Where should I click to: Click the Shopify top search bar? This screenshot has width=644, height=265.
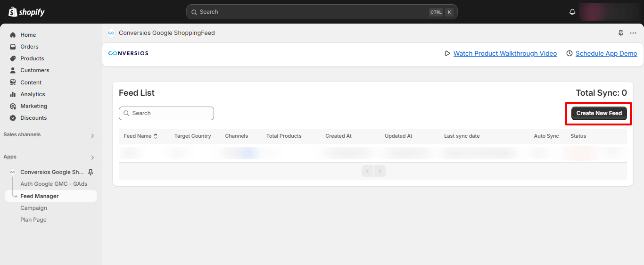[x=322, y=12]
